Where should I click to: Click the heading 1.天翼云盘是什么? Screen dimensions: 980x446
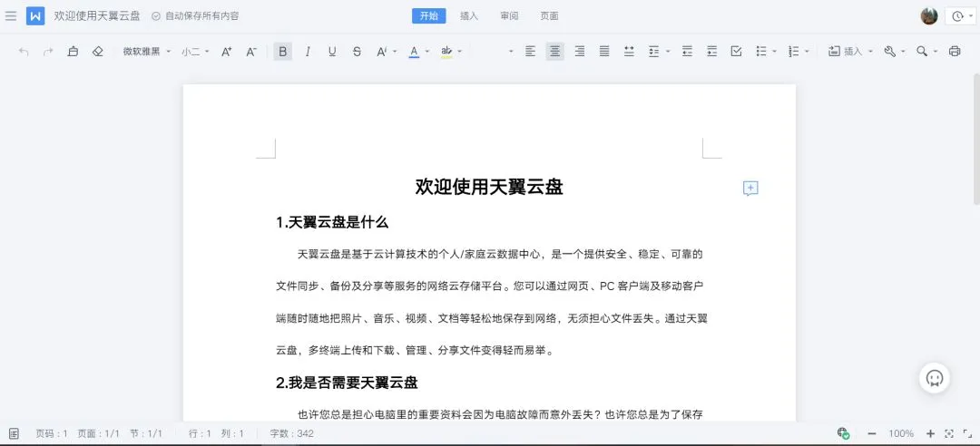(x=332, y=222)
